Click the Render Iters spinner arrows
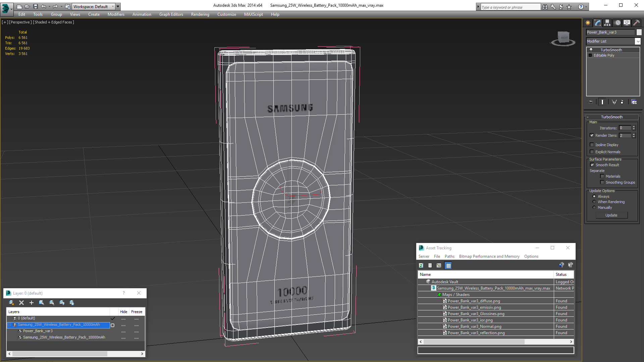The width and height of the screenshot is (644, 362). pyautogui.click(x=634, y=135)
